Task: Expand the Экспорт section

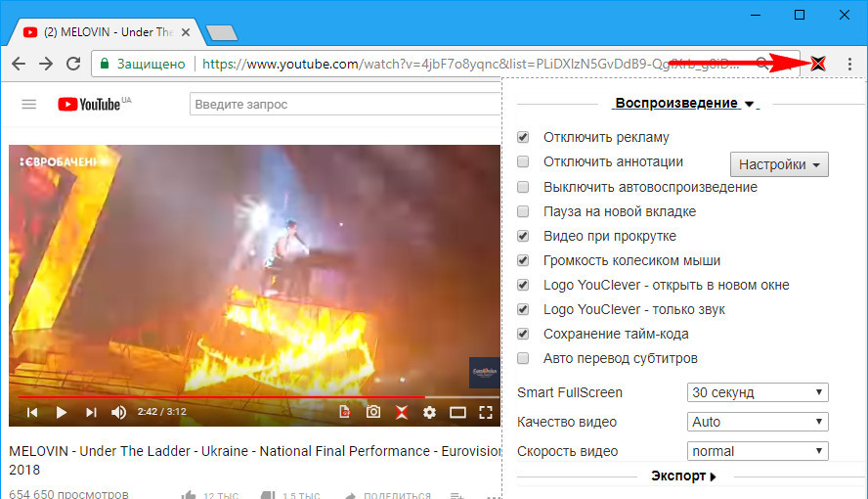Action: click(683, 476)
